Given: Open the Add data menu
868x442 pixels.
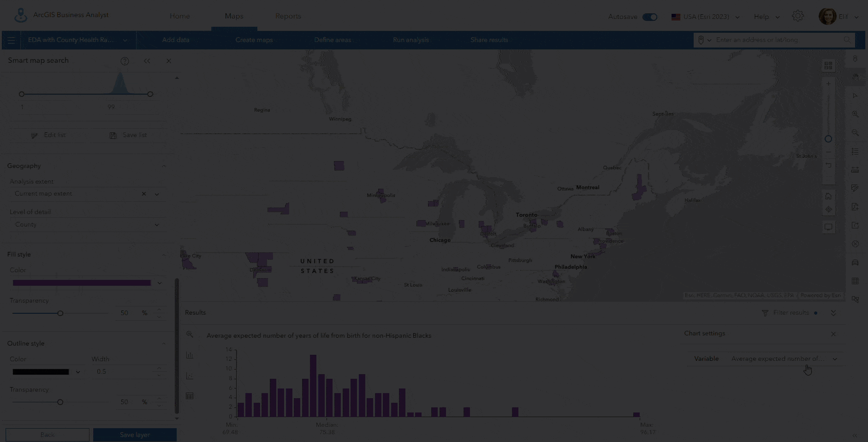Looking at the screenshot, I should pos(176,40).
